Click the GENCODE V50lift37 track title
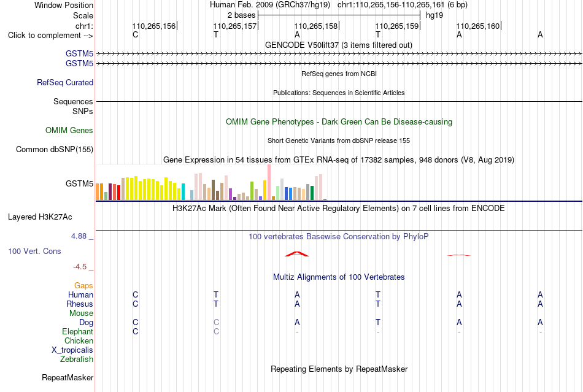583x392 pixels. (x=338, y=45)
